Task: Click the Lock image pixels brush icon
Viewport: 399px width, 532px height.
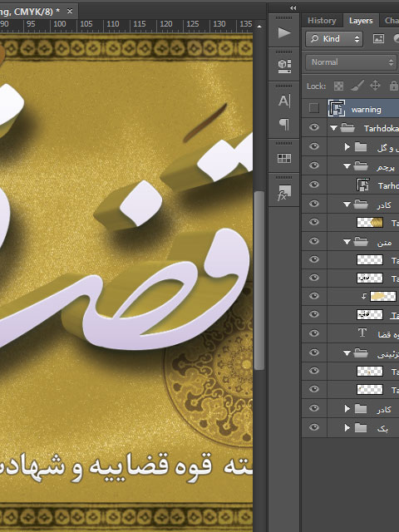Action: coord(357,86)
